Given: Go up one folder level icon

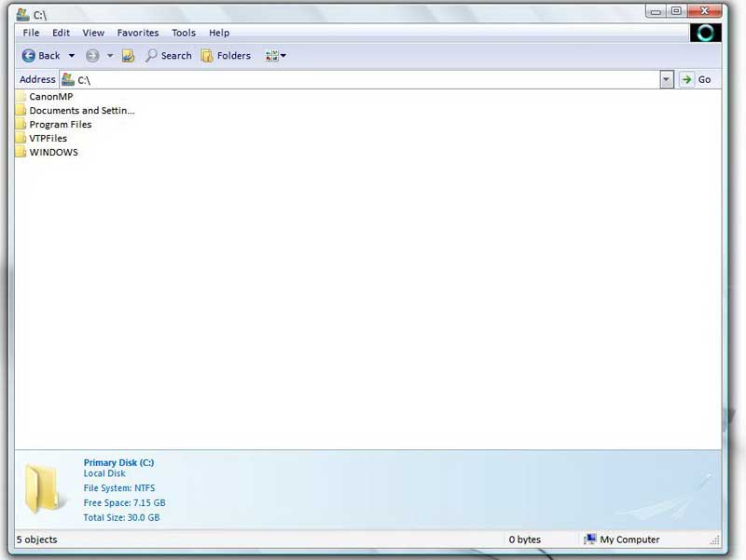Looking at the screenshot, I should point(128,56).
